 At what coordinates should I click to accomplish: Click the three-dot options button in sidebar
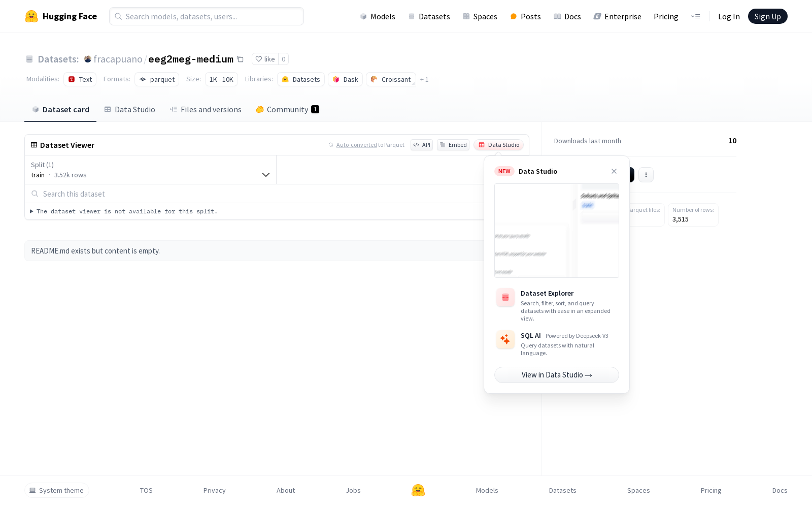[x=646, y=175]
